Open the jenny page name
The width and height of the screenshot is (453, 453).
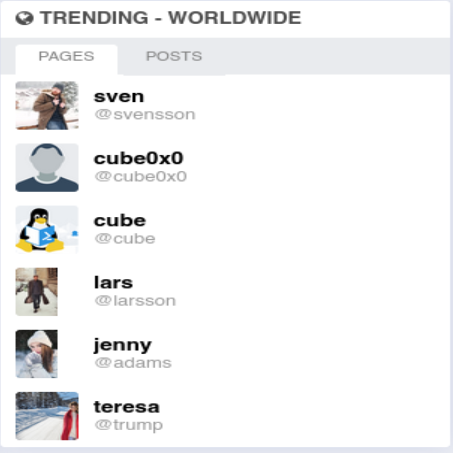123,345
